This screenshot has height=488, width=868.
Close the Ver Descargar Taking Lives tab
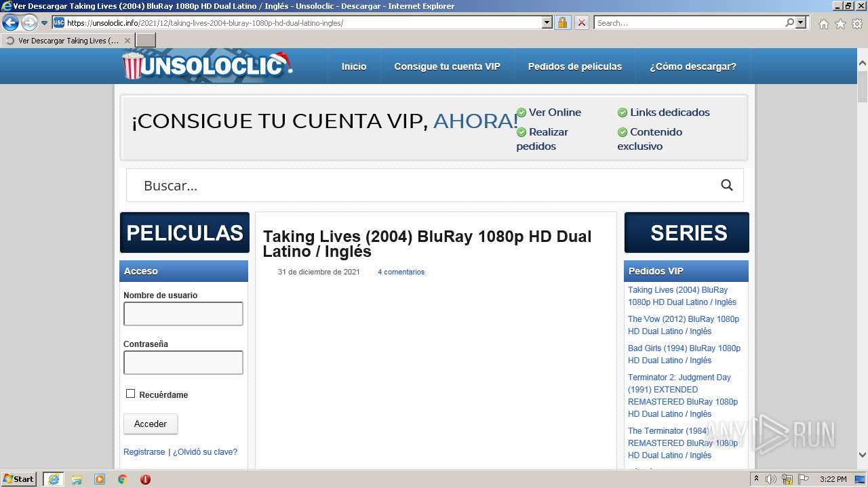click(x=127, y=41)
